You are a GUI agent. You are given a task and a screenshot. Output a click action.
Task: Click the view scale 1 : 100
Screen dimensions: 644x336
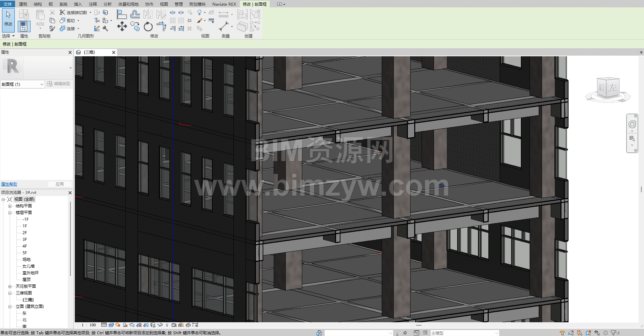coord(89,325)
